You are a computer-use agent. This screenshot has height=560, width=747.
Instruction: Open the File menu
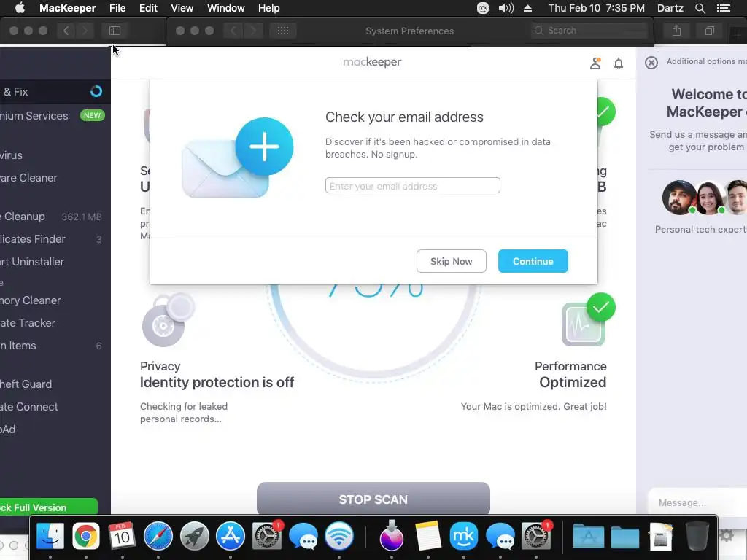coord(117,8)
